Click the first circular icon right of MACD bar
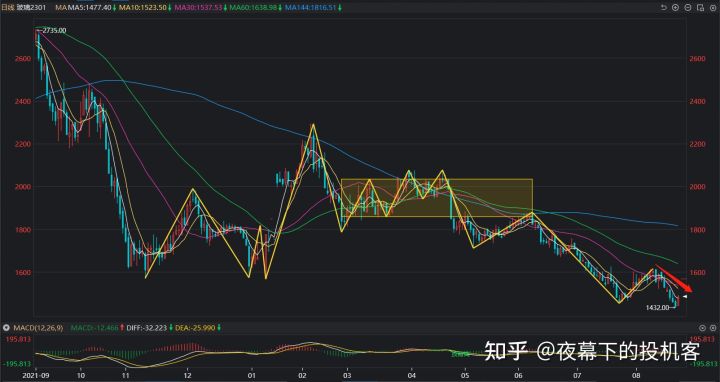 point(702,328)
